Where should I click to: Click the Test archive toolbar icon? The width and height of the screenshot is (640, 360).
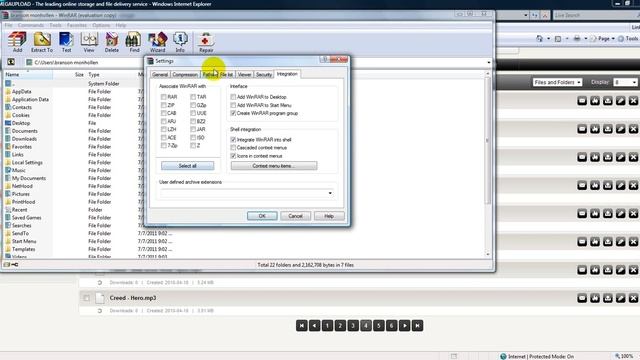(66, 42)
